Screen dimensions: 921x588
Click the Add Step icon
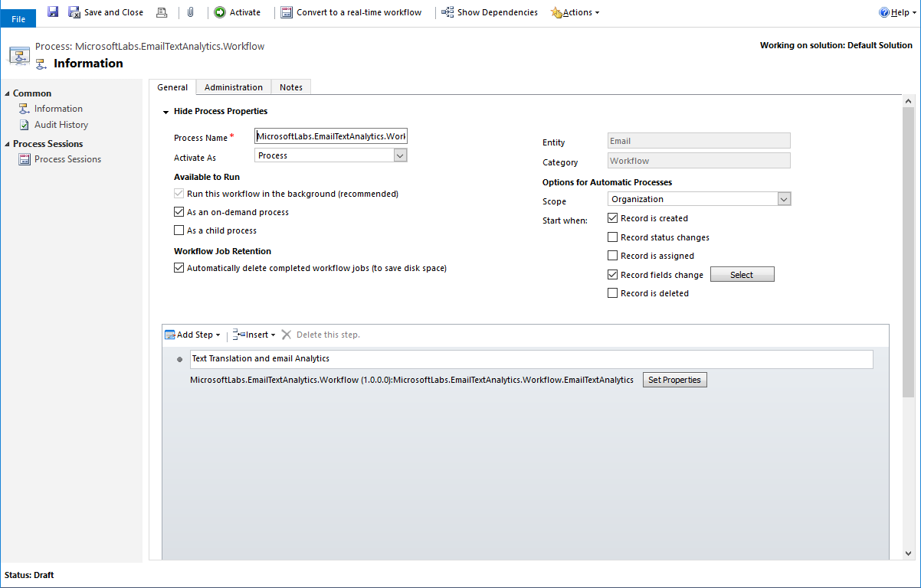[x=170, y=335]
